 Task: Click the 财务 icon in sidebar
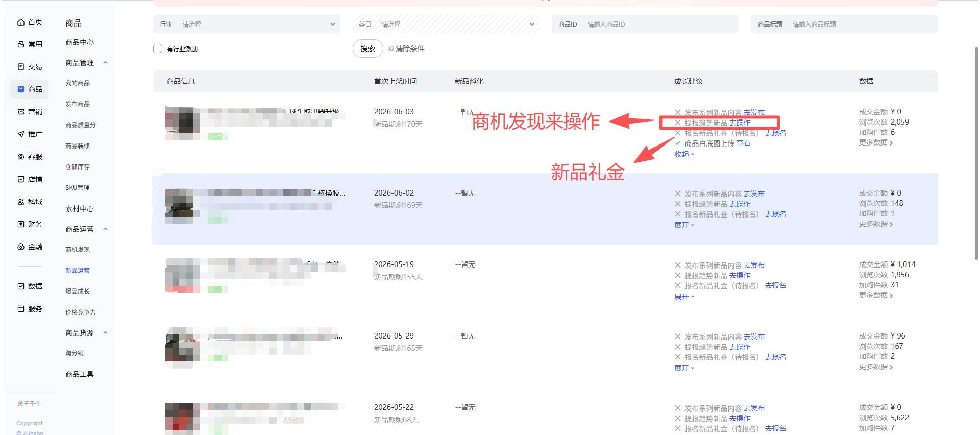[21, 224]
